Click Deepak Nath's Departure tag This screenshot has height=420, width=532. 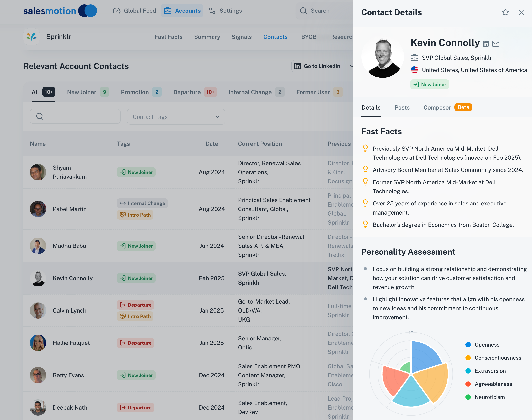(135, 408)
